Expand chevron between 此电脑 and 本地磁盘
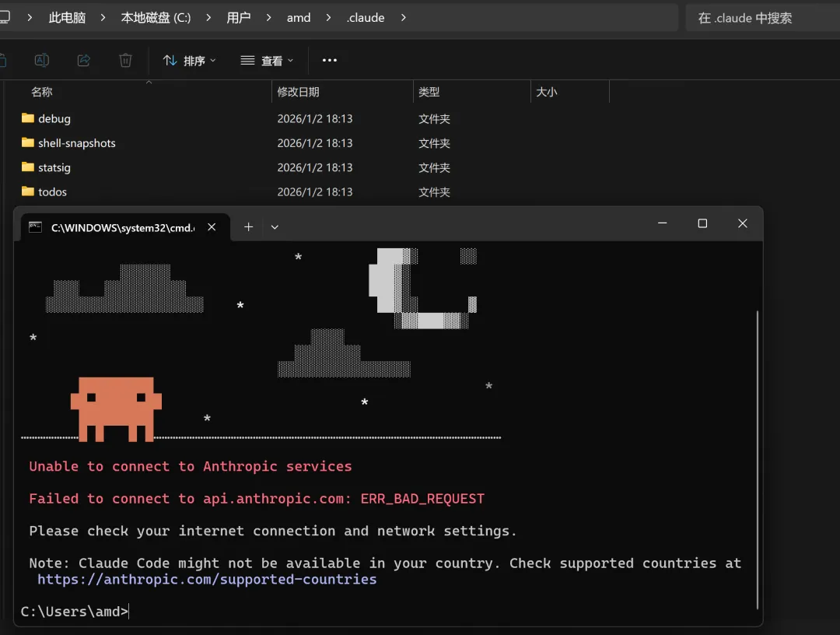 pyautogui.click(x=103, y=18)
